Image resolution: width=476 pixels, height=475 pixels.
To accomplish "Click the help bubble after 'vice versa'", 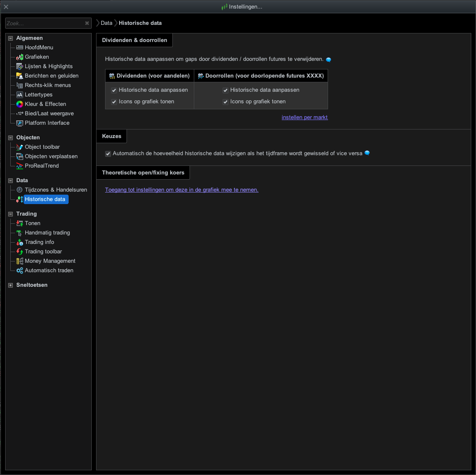I will click(367, 153).
